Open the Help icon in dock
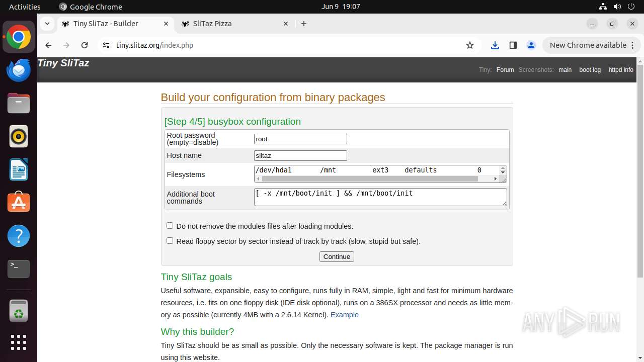This screenshot has width=644, height=362. tap(19, 236)
